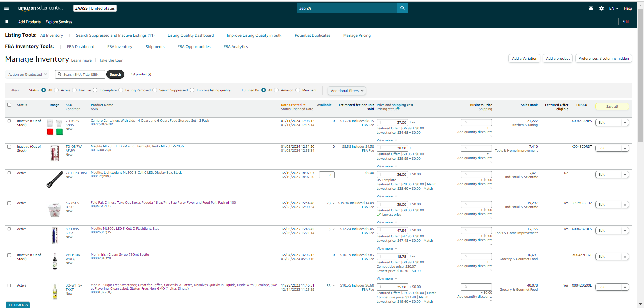The height and width of the screenshot is (308, 644).
Task: Click the bookmark icon in navigation bar
Action: click(7, 22)
